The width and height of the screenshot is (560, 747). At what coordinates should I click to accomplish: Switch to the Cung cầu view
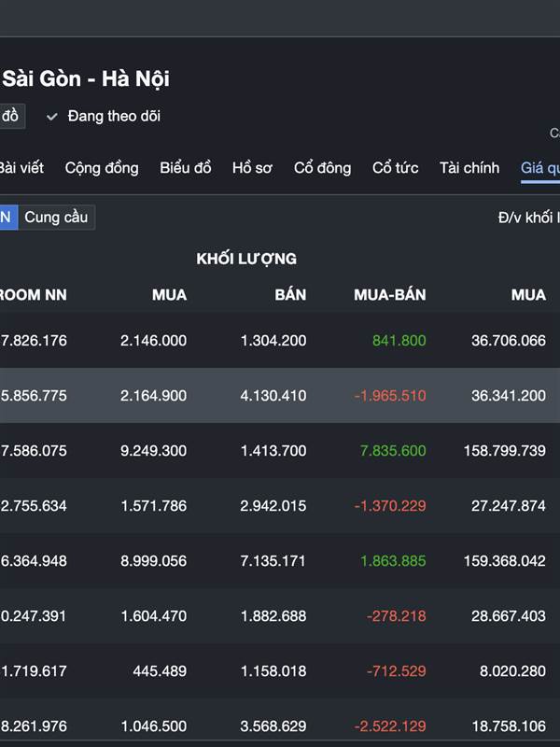56,218
